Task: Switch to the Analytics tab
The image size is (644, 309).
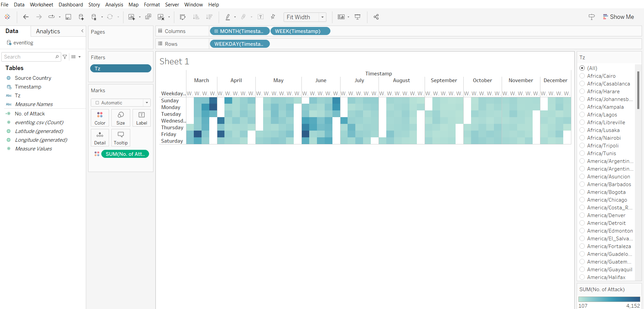Action: click(48, 31)
